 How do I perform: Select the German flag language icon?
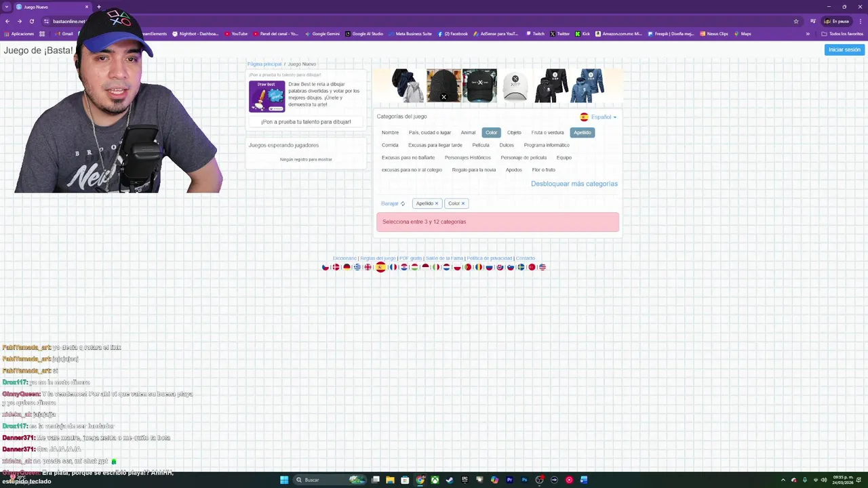[347, 267]
